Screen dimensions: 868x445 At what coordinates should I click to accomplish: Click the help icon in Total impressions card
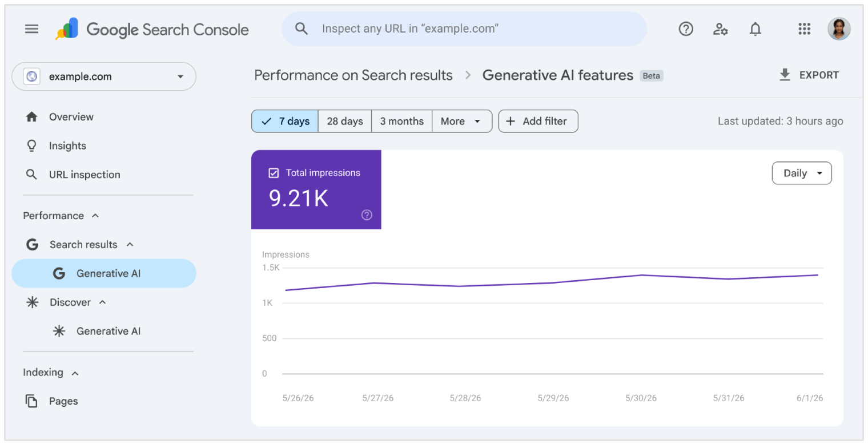[x=367, y=215]
